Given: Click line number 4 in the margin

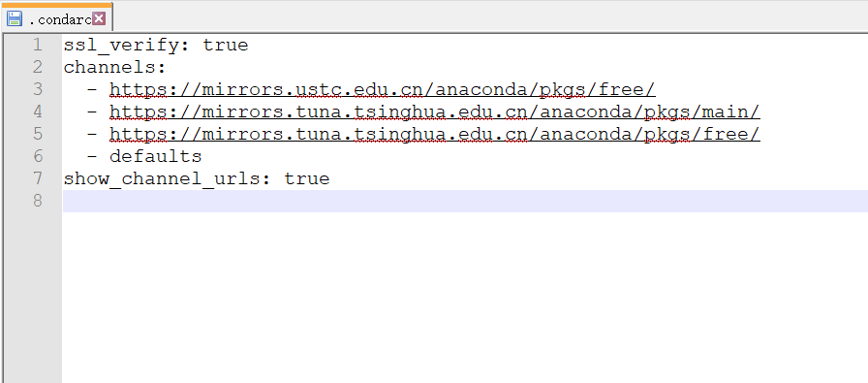Looking at the screenshot, I should point(38,112).
